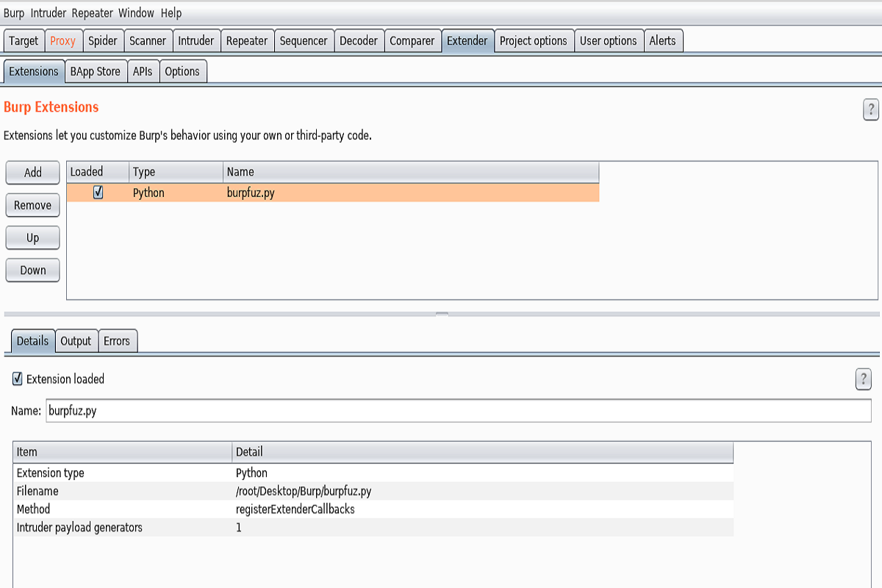Show the extension Output tab

click(x=76, y=341)
